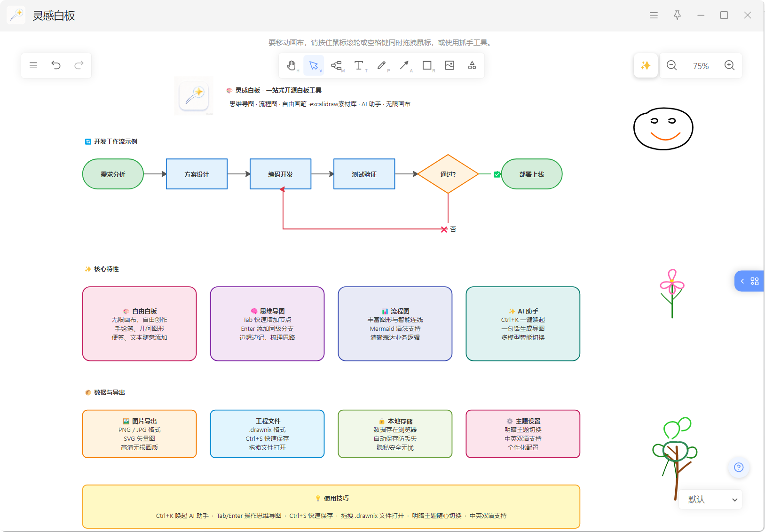The image size is (765, 532).
Task: Open the help question mark button
Action: click(739, 467)
